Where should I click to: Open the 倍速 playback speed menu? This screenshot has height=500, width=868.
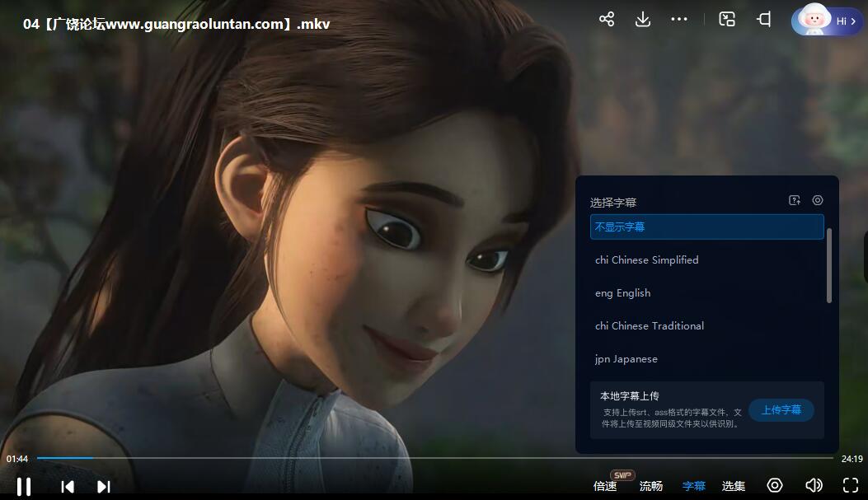(x=605, y=486)
